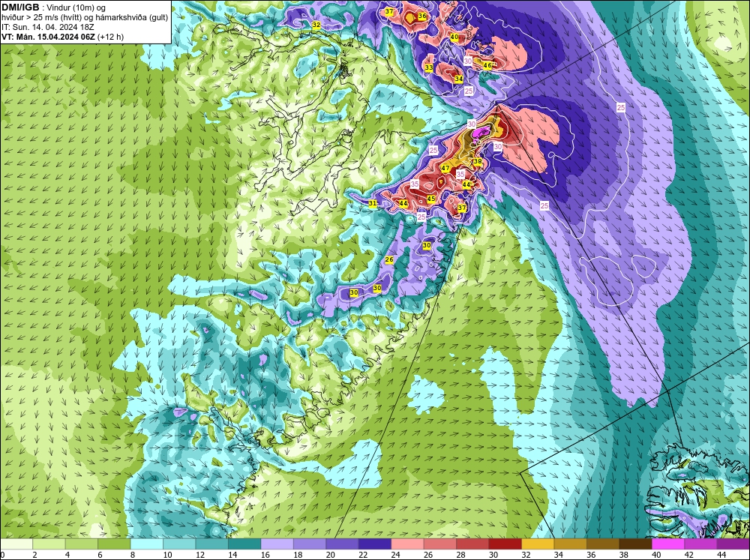Click the yellow gust label '32'

(x=316, y=25)
